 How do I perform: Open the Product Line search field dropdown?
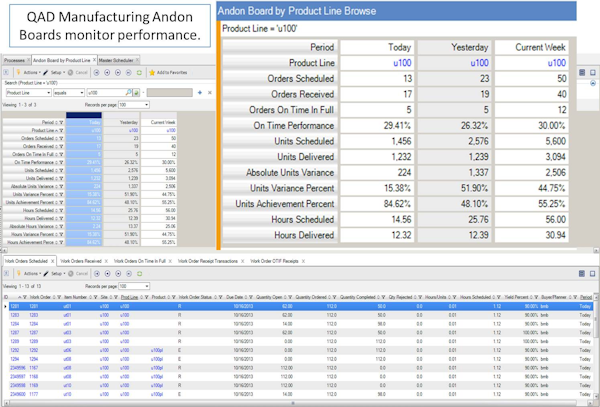(x=49, y=93)
